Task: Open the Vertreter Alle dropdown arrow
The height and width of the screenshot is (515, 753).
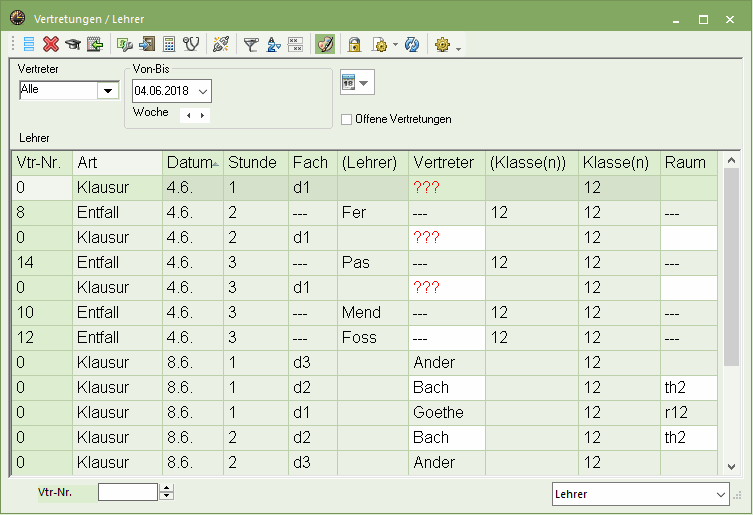Action: 108,90
